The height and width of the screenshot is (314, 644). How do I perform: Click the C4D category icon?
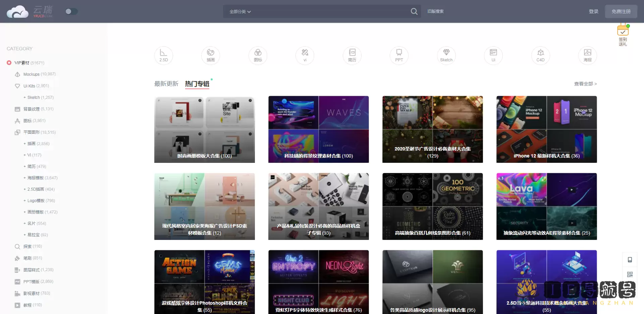coord(540,55)
